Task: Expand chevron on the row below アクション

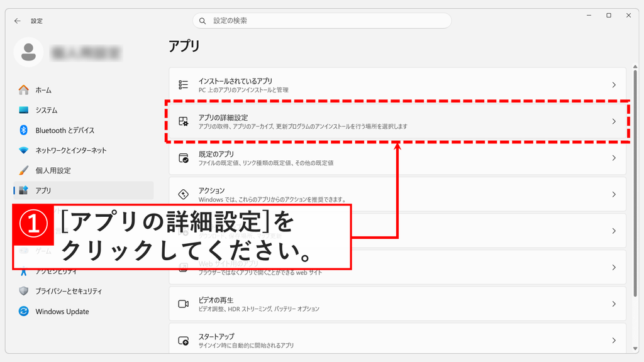Action: point(614,231)
